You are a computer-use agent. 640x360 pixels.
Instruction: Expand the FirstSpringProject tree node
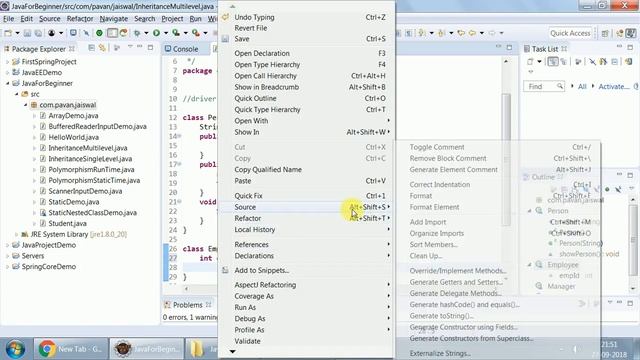coord(7,62)
